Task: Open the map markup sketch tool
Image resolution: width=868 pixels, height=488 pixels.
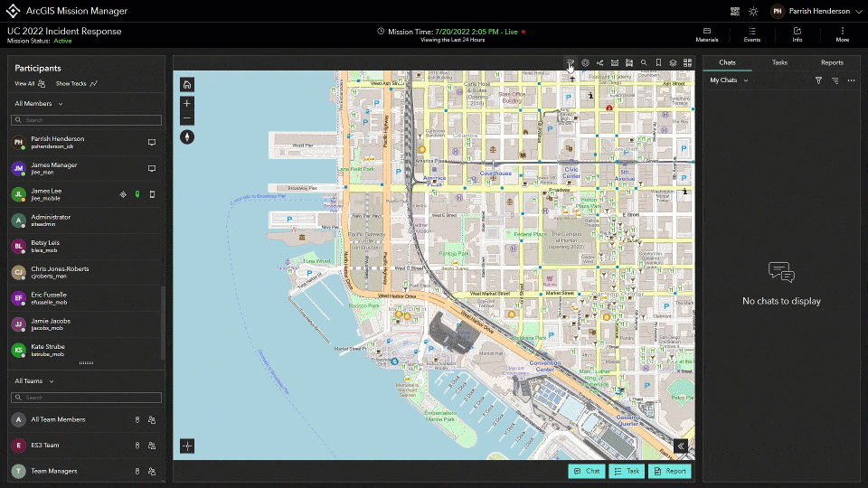Action: click(571, 62)
